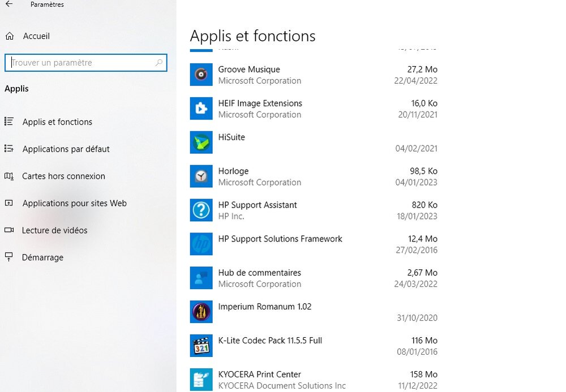Open Applications par défaut section
The width and height of the screenshot is (566, 392).
coord(66,149)
